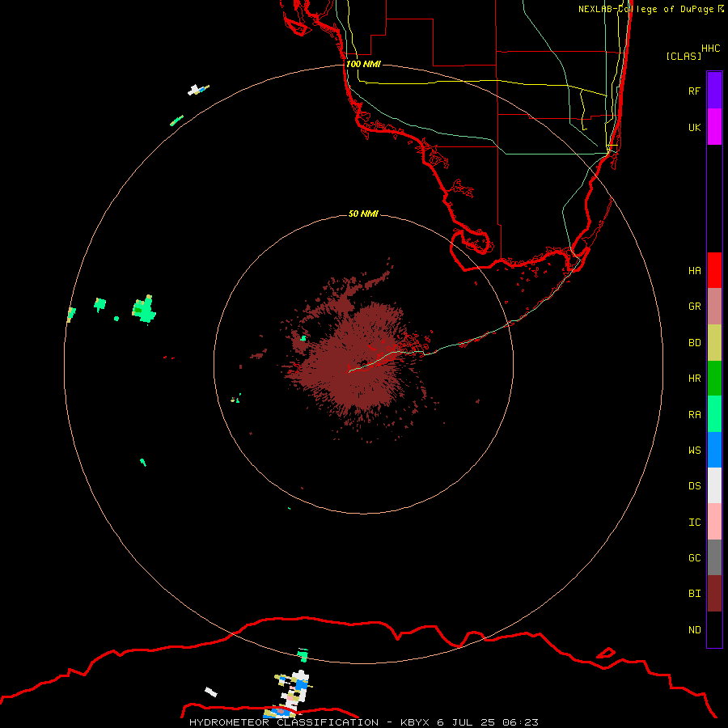The width and height of the screenshot is (728, 728).
Task: Click the RF purple legend swatch
Action: pos(714,91)
